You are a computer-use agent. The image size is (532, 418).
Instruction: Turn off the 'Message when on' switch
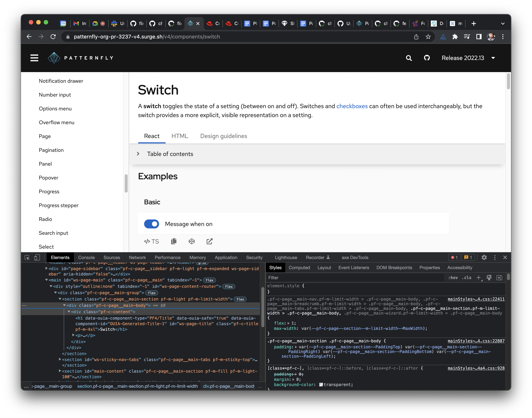pos(151,224)
